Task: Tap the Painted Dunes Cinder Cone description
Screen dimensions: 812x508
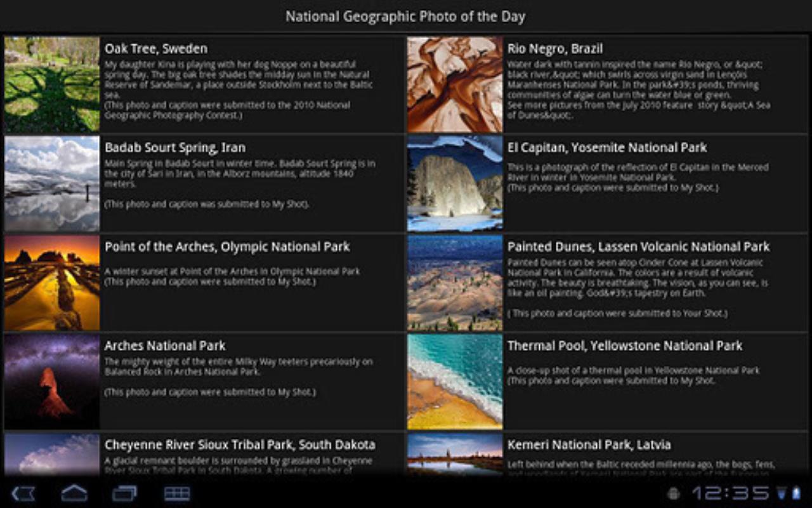Action: (638, 288)
